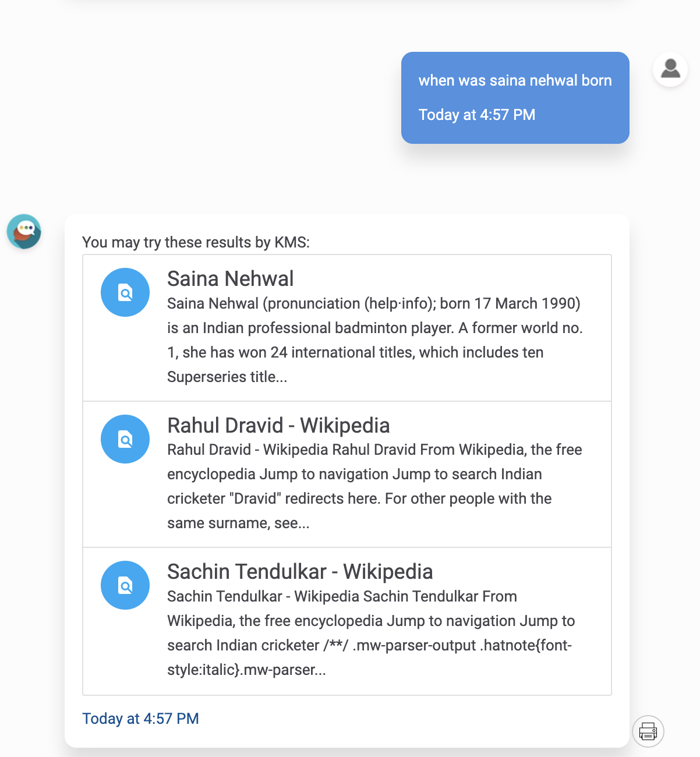The image size is (700, 757).
Task: Click the 'style:italic}.mw-parser...' truncated text
Action: 246,670
